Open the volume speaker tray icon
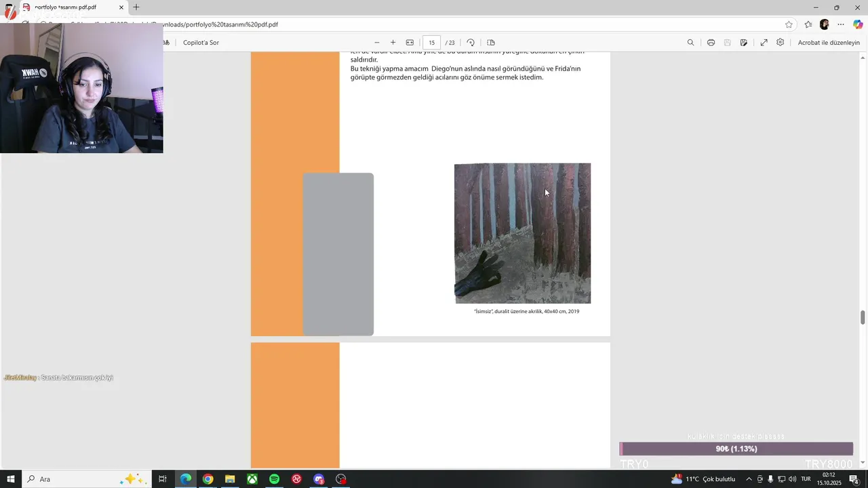868x488 pixels. click(792, 479)
